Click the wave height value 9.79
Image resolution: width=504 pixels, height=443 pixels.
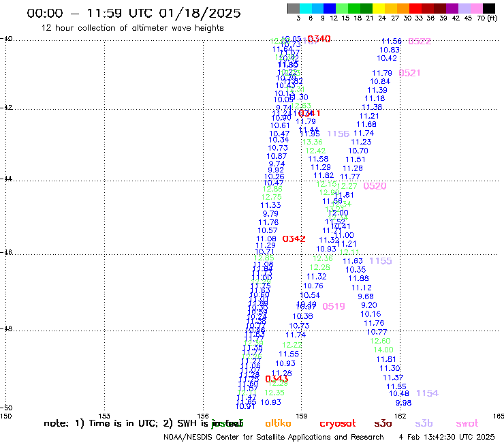click(x=270, y=213)
